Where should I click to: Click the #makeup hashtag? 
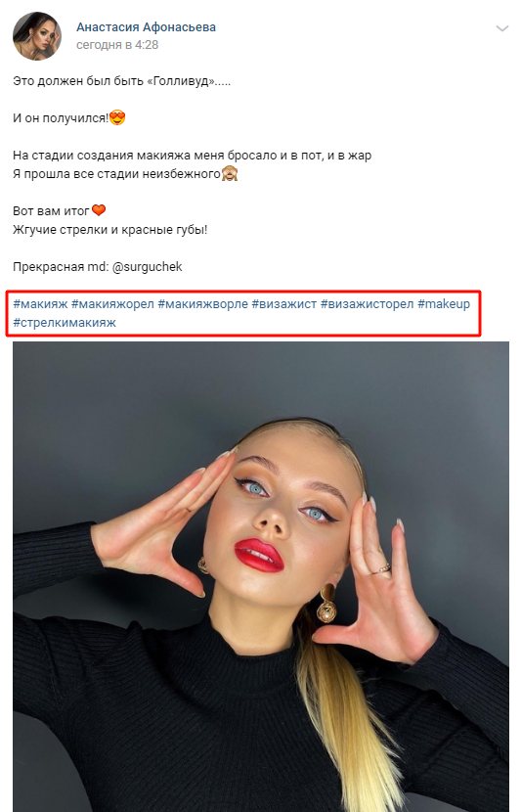point(444,304)
